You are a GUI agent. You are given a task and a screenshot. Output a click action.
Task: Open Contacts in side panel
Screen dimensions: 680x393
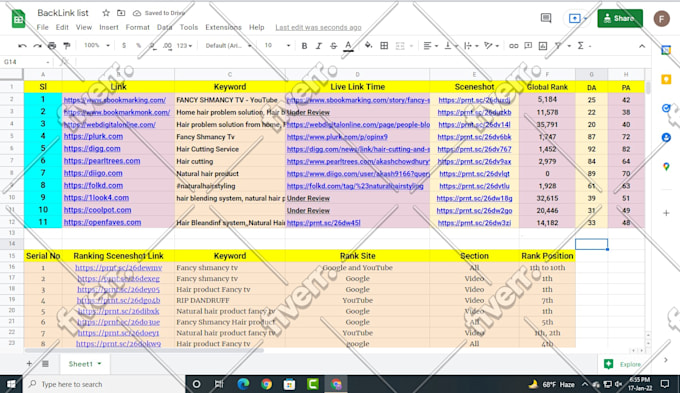pyautogui.click(x=666, y=138)
